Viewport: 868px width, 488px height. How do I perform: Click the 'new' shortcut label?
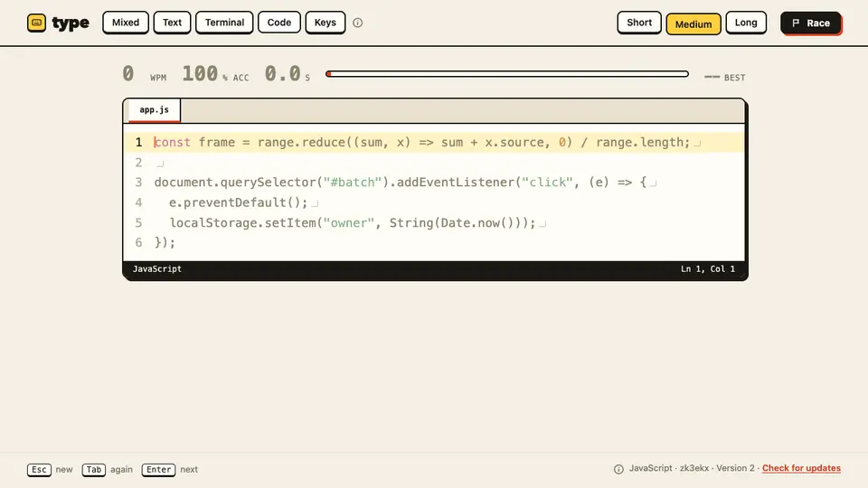click(x=64, y=470)
